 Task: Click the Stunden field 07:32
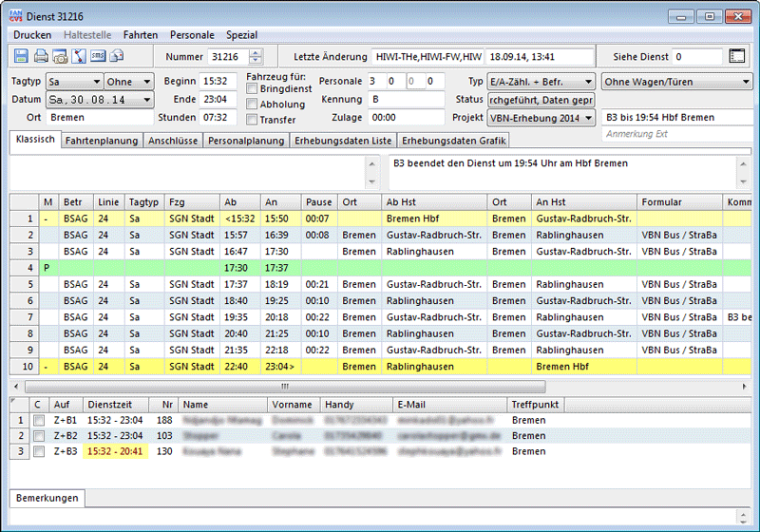click(218, 117)
